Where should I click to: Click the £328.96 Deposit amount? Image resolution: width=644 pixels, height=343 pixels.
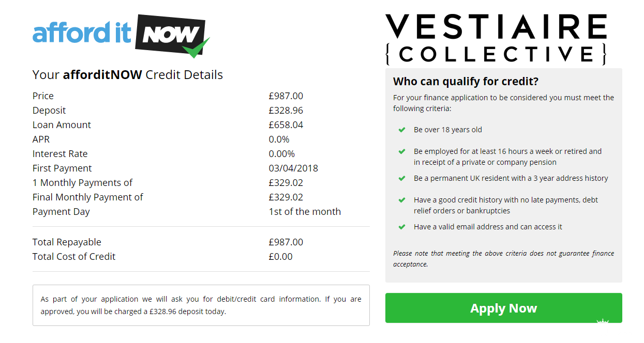(286, 111)
